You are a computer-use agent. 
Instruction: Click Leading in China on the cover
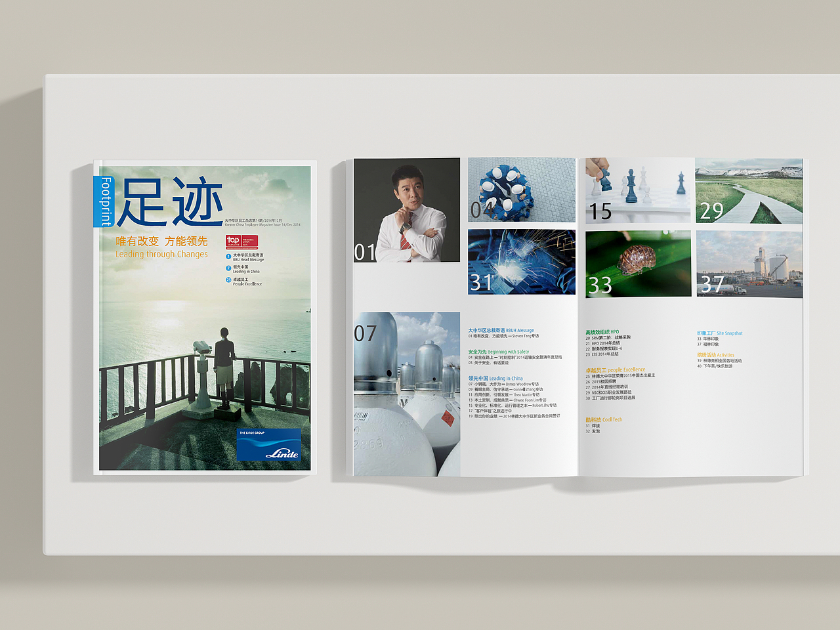246,272
